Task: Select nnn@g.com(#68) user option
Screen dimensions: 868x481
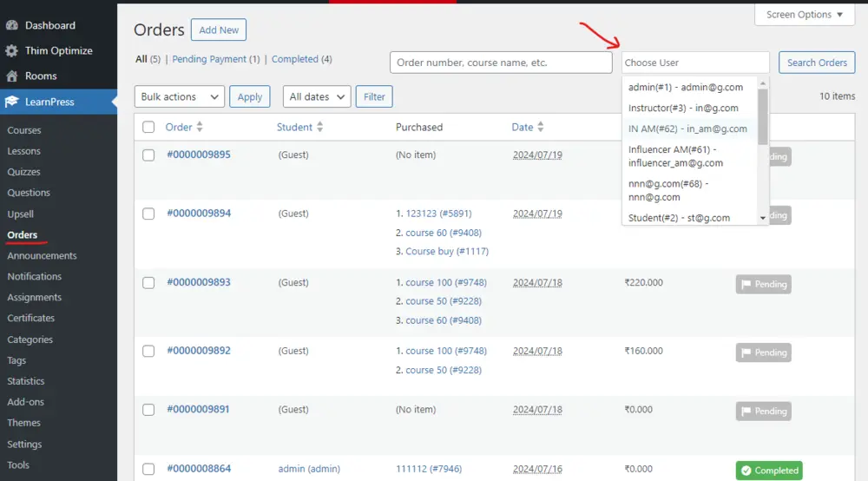Action: tap(690, 190)
